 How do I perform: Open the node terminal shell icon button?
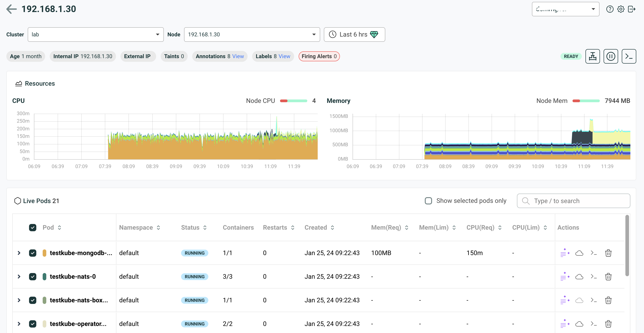pos(629,56)
